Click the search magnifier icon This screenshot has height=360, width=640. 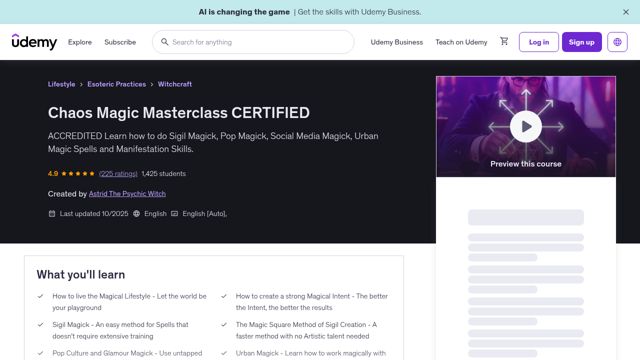(x=164, y=42)
